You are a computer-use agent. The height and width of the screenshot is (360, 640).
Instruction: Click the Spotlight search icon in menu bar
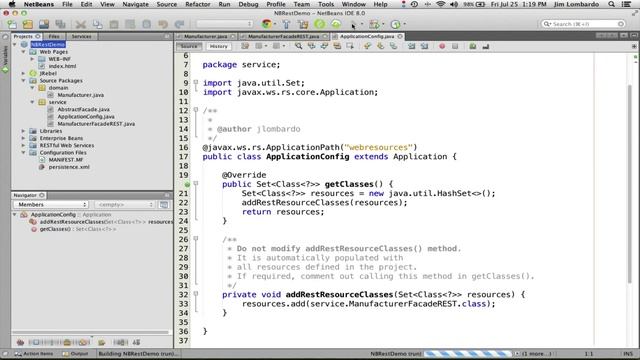[x=611, y=4]
